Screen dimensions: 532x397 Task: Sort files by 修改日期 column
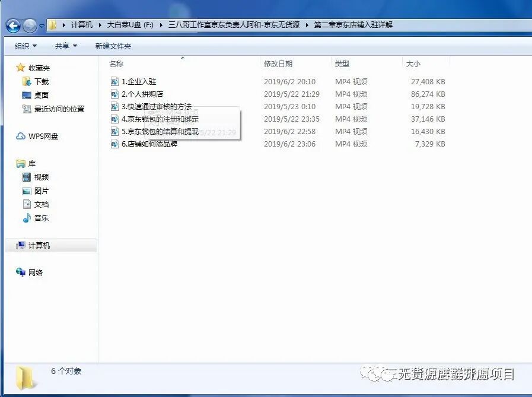(278, 64)
